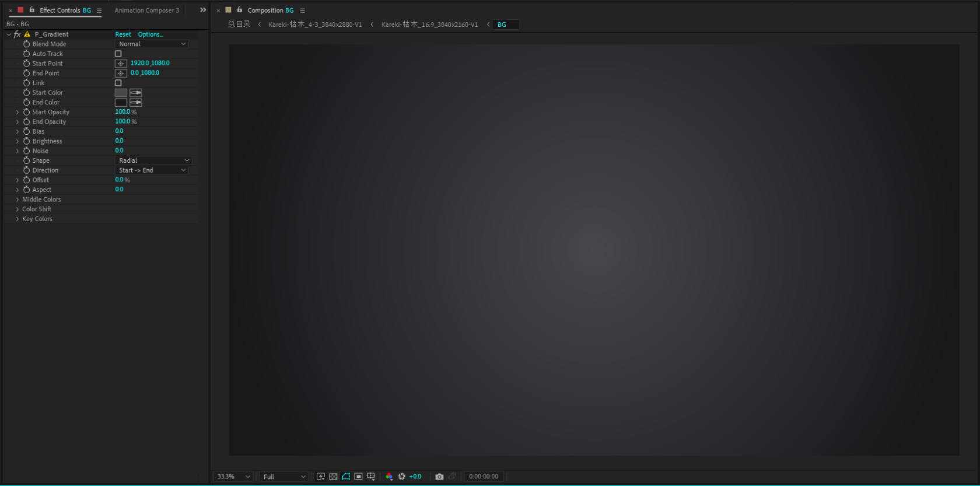Pick Start Color with the eyedropper
980x486 pixels.
point(136,93)
